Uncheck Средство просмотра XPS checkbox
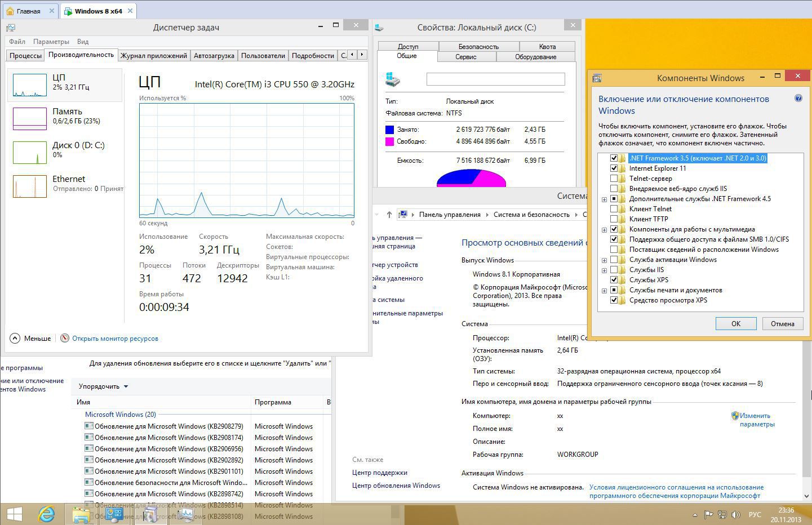The height and width of the screenshot is (525, 812). click(x=614, y=300)
